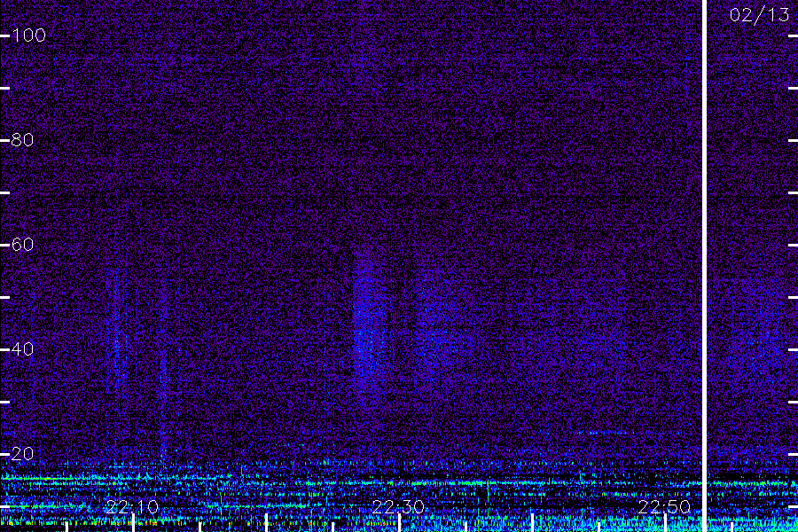Click the white vertical date separator line
This screenshot has width=798, height=532.
pos(704,266)
